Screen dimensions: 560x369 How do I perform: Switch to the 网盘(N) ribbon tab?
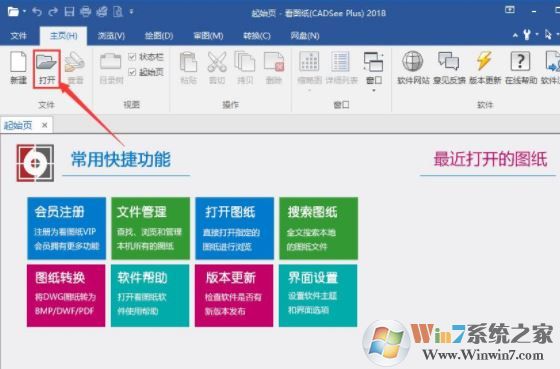click(305, 36)
